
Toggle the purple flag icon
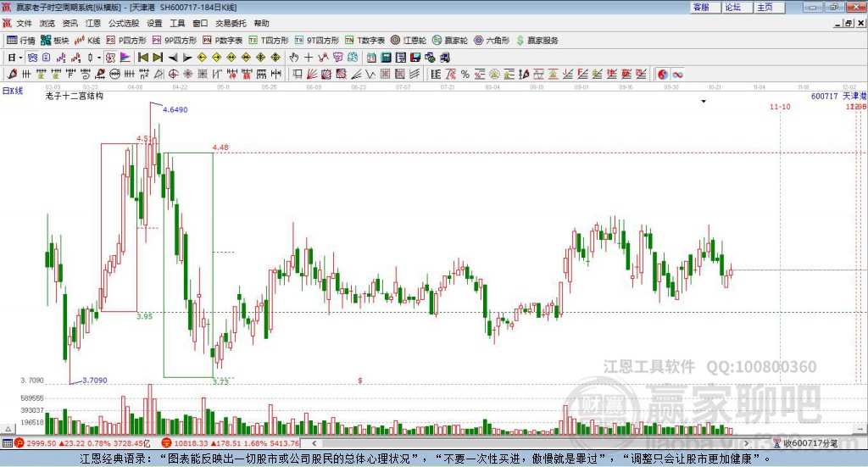(x=125, y=58)
